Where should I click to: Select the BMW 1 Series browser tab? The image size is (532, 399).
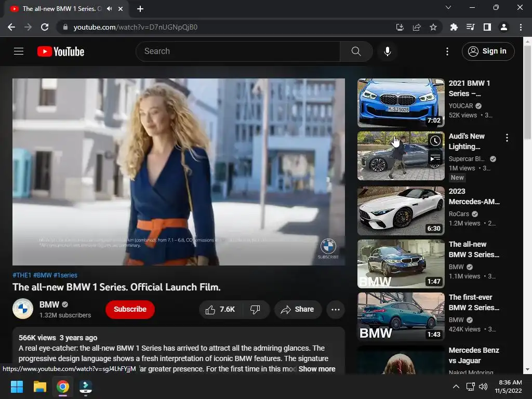[66, 9]
